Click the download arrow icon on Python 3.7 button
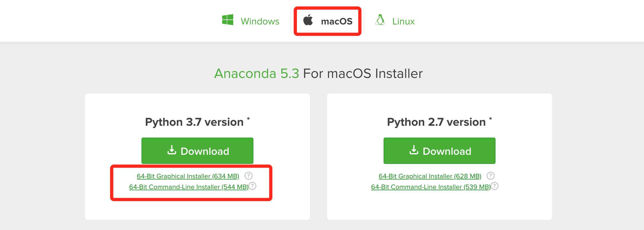The width and height of the screenshot is (644, 230). [x=172, y=150]
